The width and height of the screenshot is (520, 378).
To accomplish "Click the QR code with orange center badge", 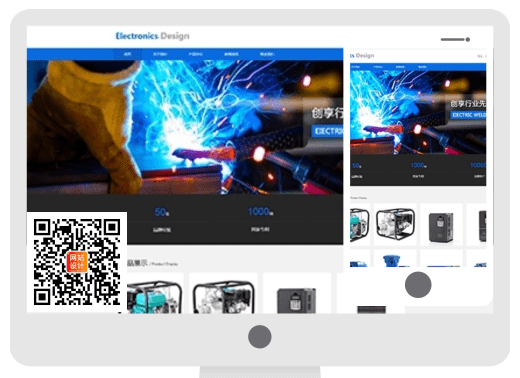I will pos(77,262).
